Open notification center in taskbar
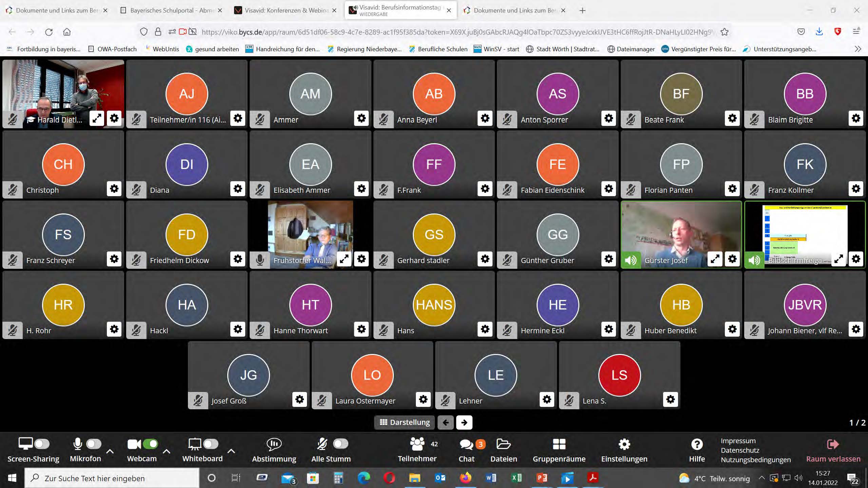 [x=853, y=478]
